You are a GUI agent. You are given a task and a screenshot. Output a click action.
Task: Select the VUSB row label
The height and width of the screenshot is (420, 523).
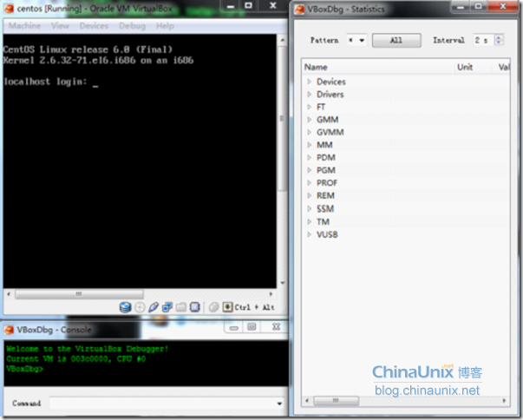[327, 234]
